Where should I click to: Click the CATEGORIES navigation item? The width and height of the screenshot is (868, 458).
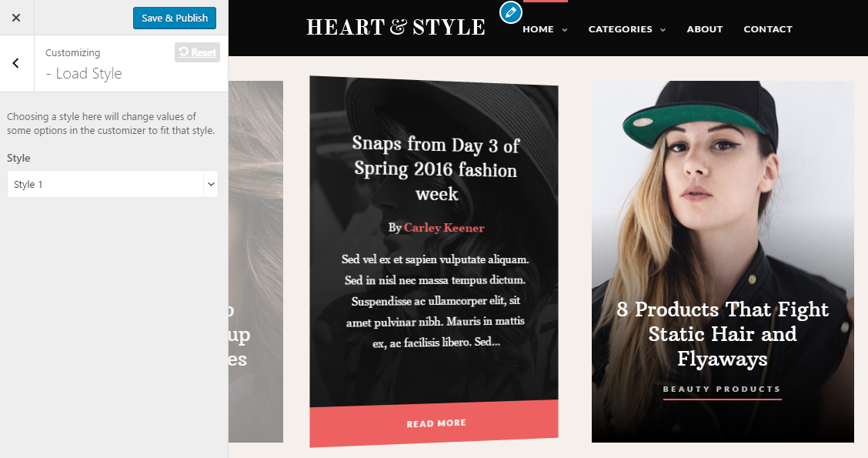[620, 29]
